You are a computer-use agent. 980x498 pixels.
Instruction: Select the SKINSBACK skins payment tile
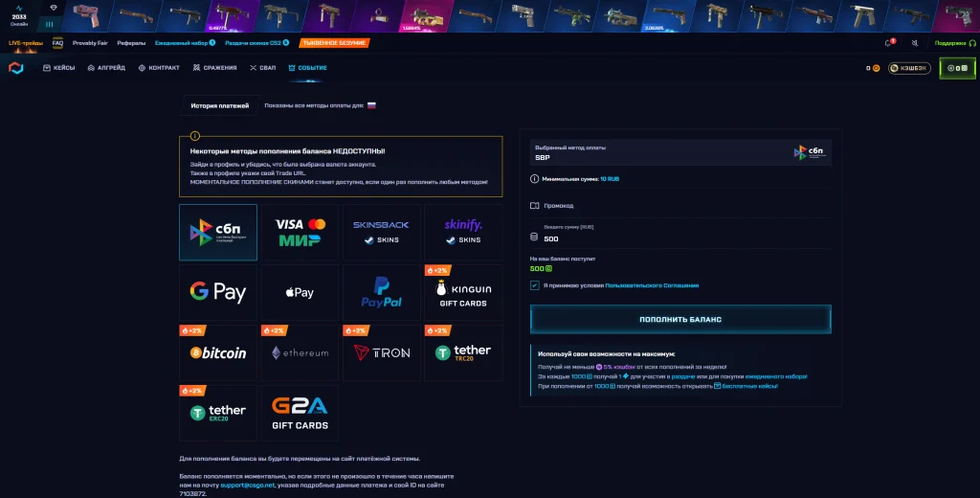(381, 232)
